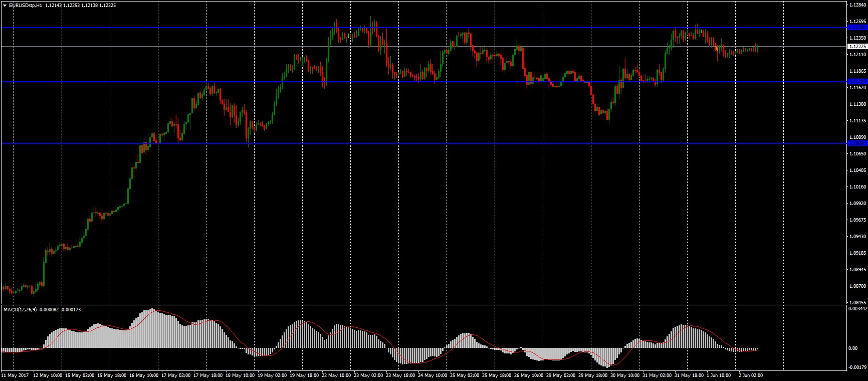Click the 1.12350 price scale label
This screenshot has width=868, height=381.
(858, 38)
